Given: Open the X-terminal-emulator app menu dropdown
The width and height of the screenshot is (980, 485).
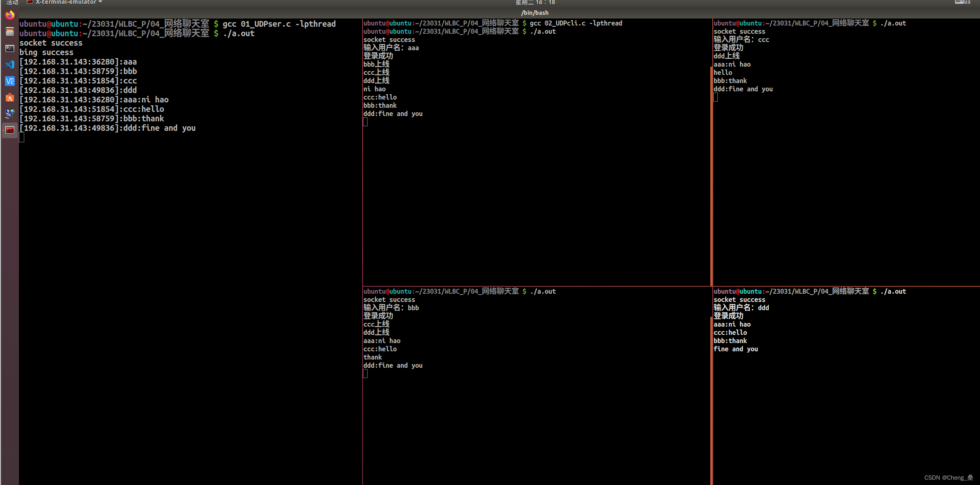Looking at the screenshot, I should (x=68, y=2).
